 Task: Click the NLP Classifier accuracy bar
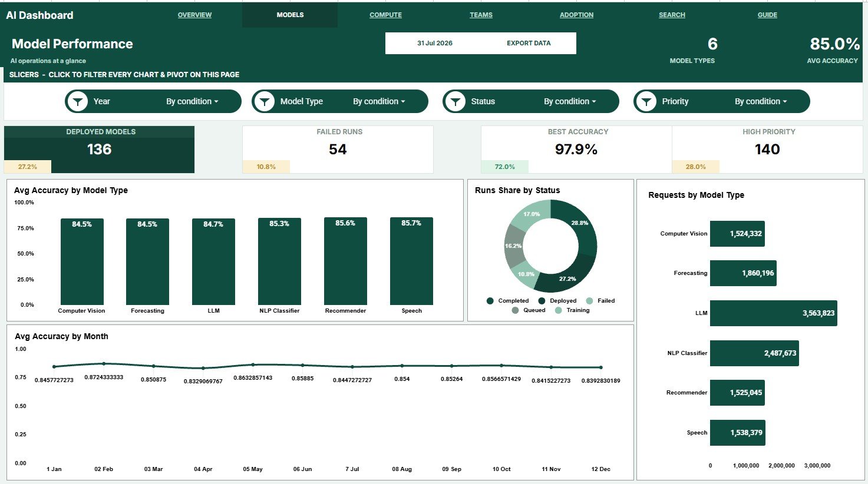[x=279, y=261]
